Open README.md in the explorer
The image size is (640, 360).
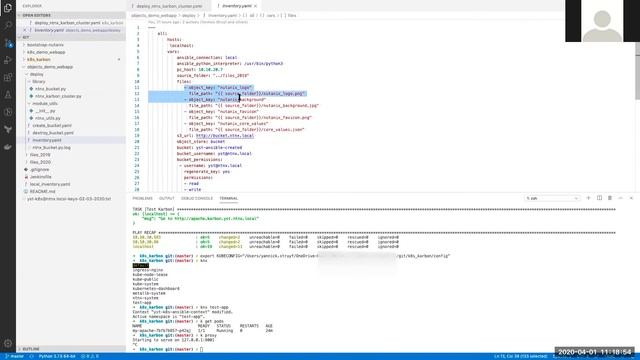[42, 191]
